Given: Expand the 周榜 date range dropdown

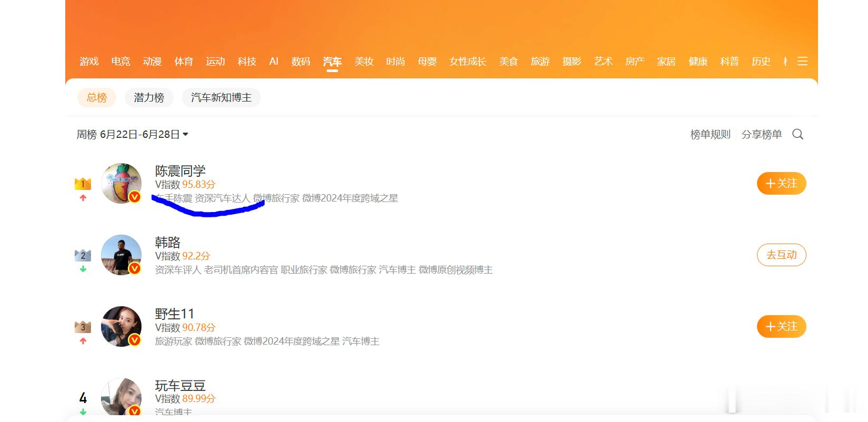Looking at the screenshot, I should pyautogui.click(x=133, y=134).
